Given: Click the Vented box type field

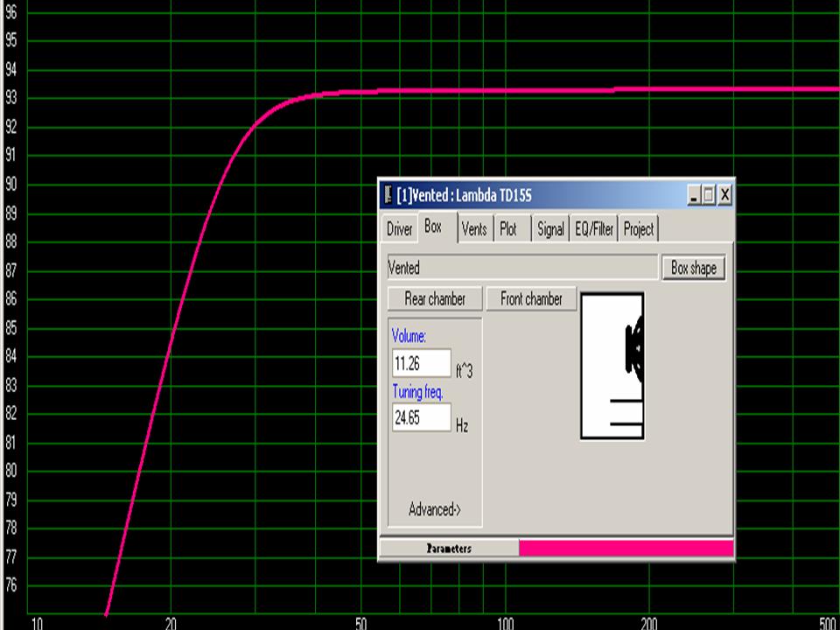Looking at the screenshot, I should pos(522,268).
